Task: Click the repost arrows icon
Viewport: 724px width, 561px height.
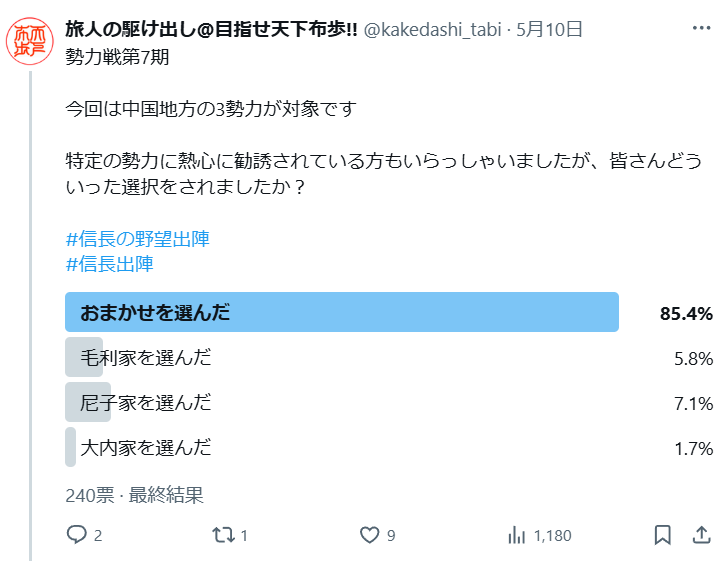Action: pos(223,535)
